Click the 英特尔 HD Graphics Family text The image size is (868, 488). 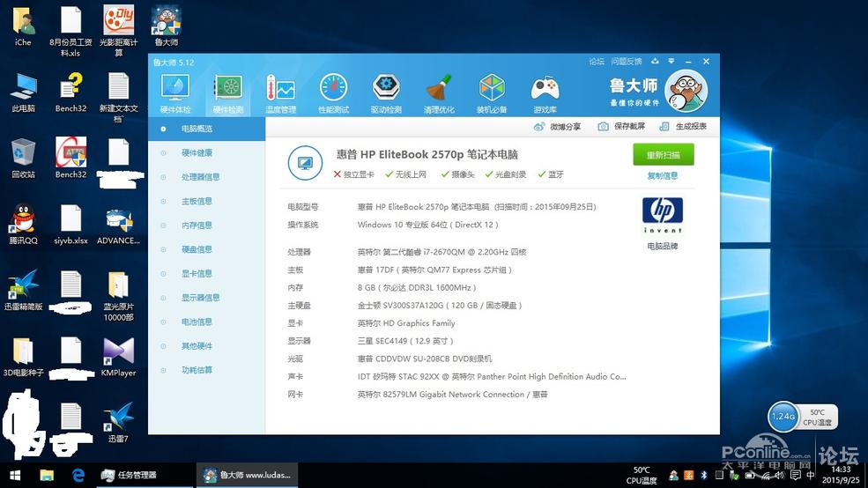point(406,323)
